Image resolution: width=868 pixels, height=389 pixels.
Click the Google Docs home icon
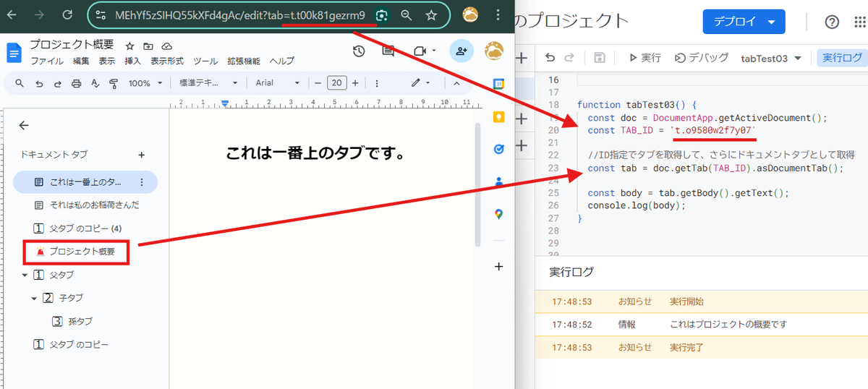click(14, 53)
